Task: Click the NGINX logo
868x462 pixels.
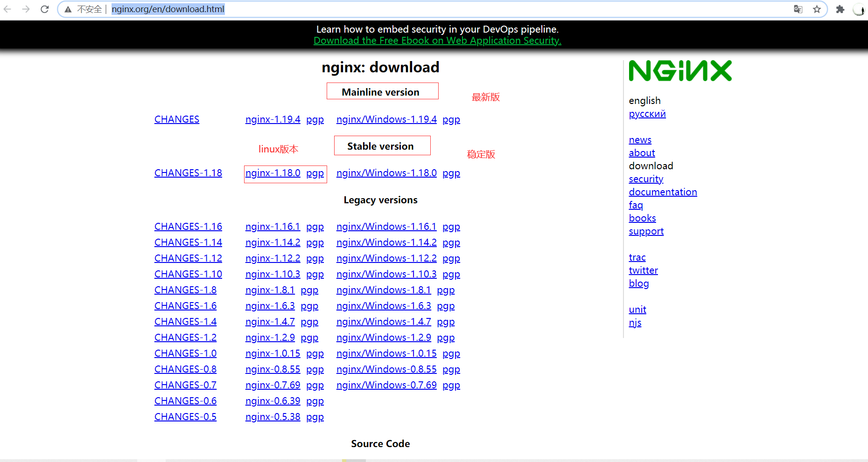Action: click(x=680, y=71)
